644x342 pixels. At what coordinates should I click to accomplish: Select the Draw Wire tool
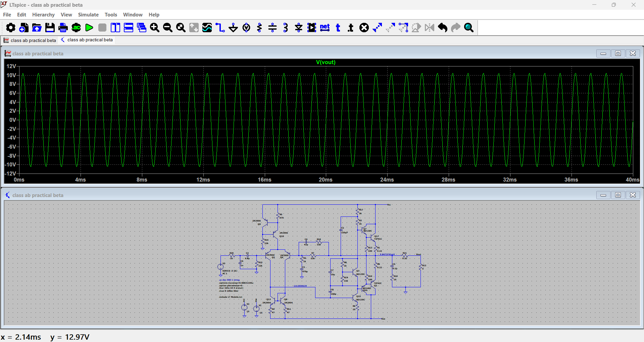[220, 28]
